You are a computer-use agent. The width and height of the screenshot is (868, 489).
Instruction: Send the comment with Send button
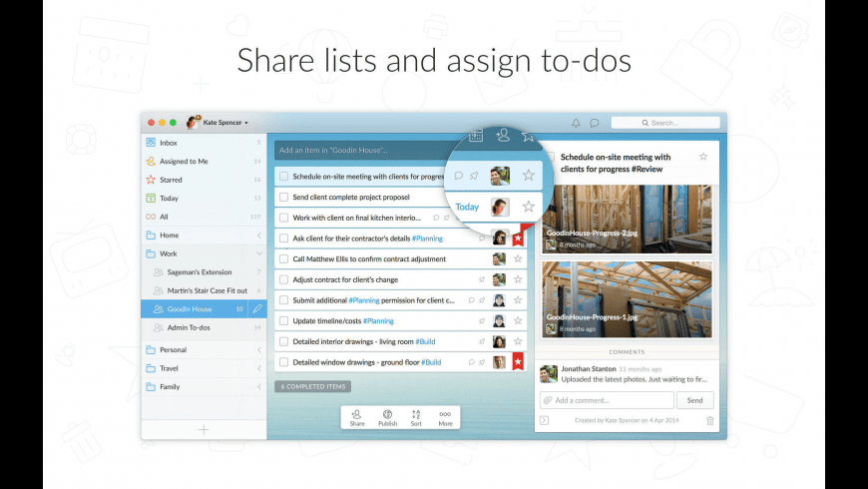[694, 400]
